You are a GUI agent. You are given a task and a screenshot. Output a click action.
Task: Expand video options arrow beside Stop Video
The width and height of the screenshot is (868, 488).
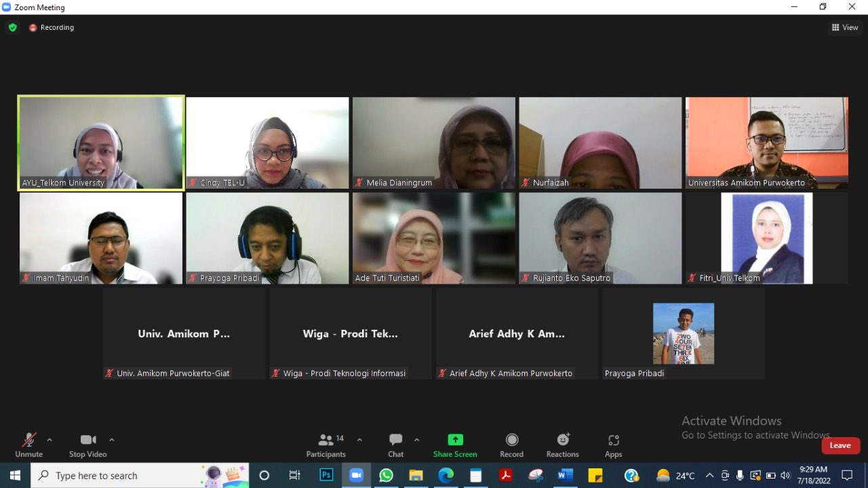pyautogui.click(x=112, y=440)
